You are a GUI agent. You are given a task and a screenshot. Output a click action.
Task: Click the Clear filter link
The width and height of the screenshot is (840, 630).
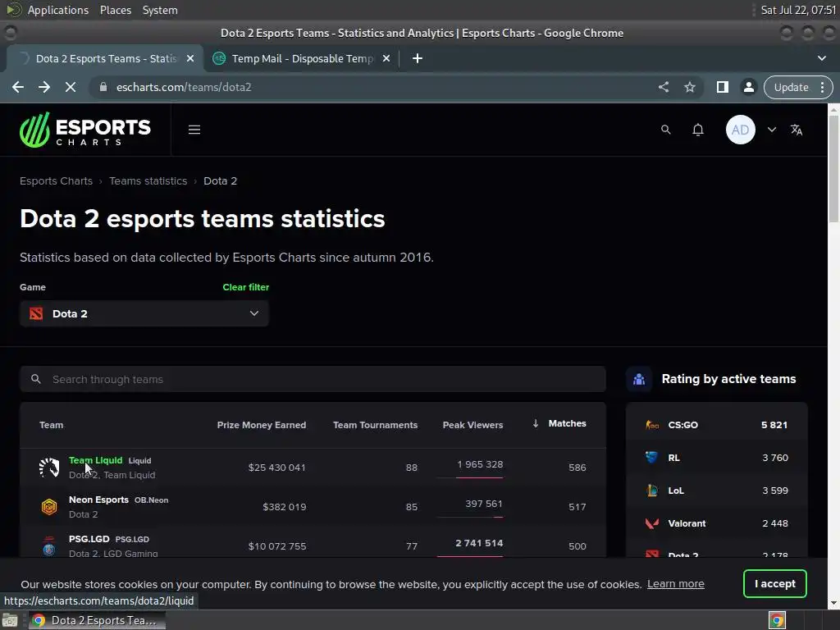(x=246, y=287)
